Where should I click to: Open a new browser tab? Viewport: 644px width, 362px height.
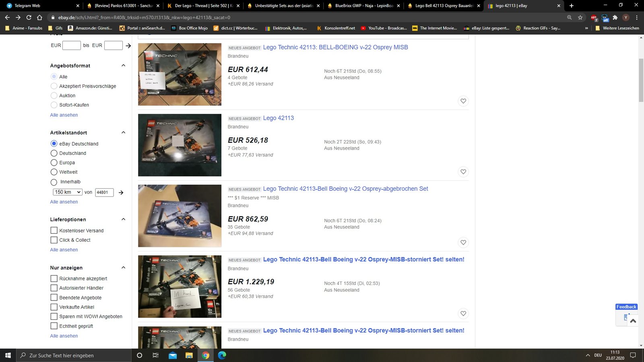click(572, 6)
